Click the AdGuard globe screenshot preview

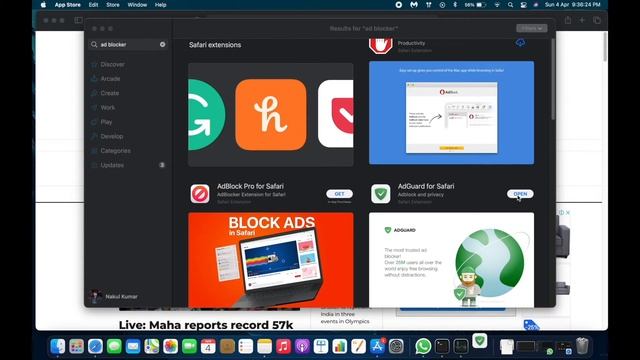point(451,260)
